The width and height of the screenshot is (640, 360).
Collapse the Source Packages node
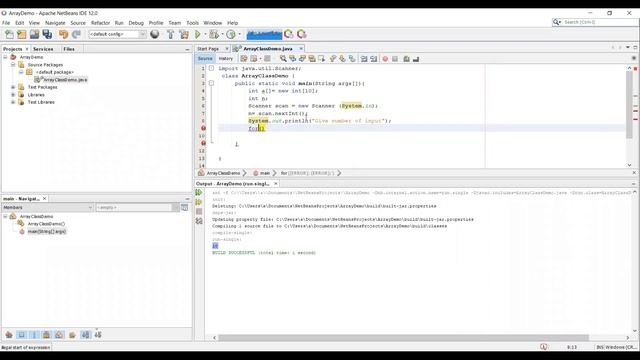pos(13,64)
